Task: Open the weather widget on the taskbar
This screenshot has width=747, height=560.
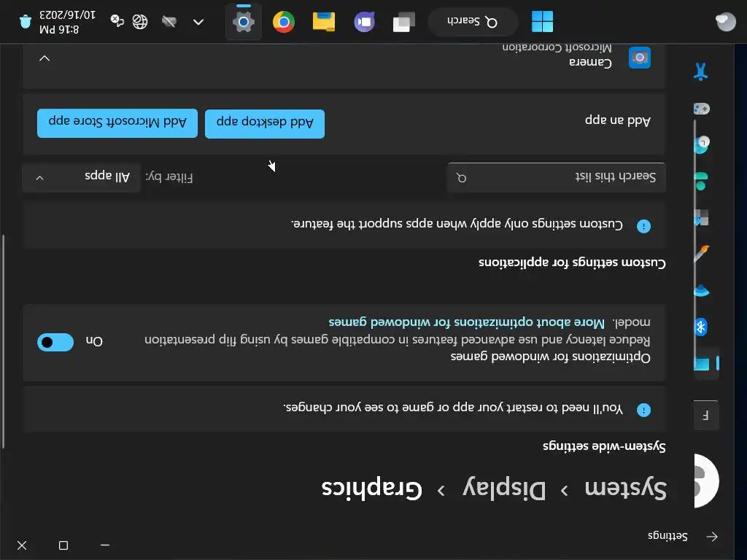Action: [726, 22]
